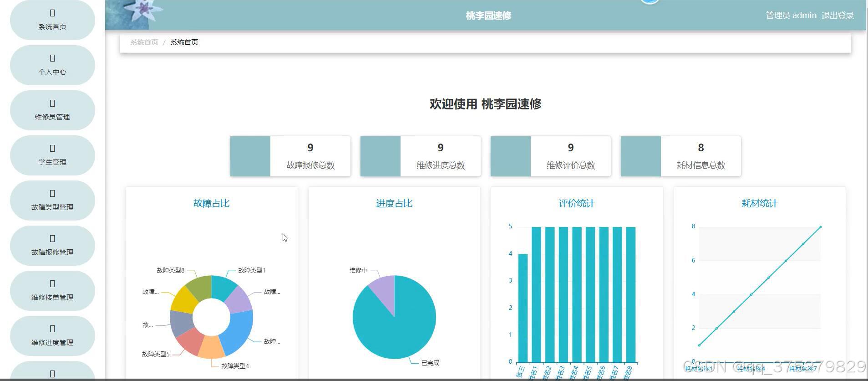Click the 已完成 pie label
Screen dimensions: 868x381
pyautogui.click(x=430, y=363)
